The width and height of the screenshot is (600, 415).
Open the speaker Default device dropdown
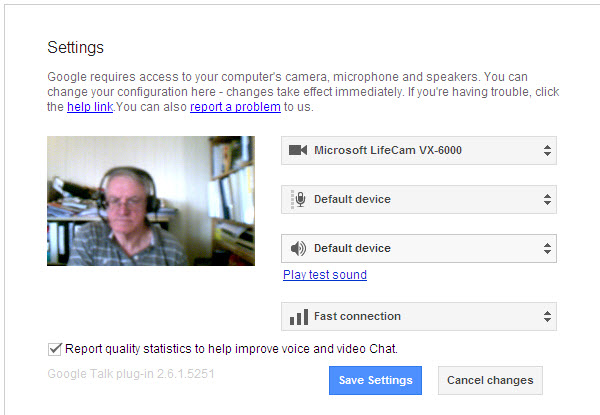tap(419, 249)
